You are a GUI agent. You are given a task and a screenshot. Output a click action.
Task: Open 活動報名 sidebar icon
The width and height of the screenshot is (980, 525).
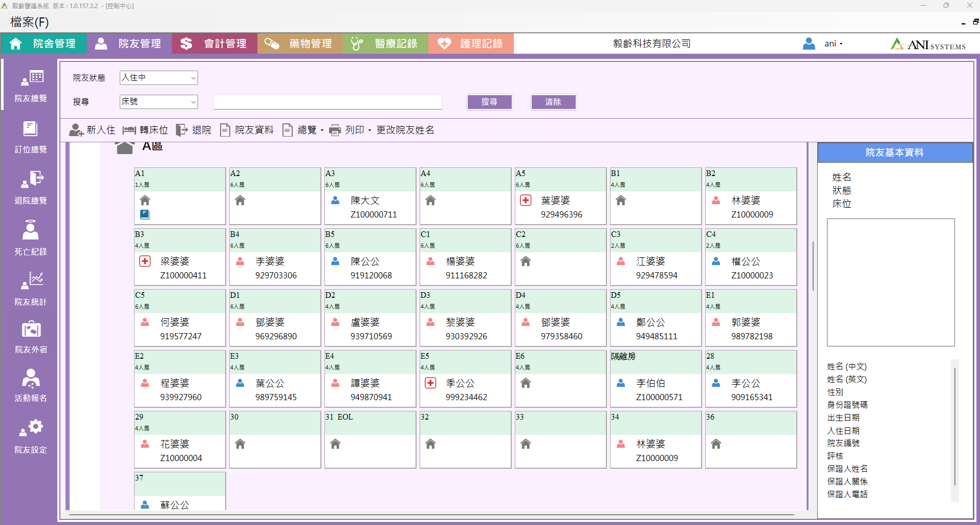point(30,385)
